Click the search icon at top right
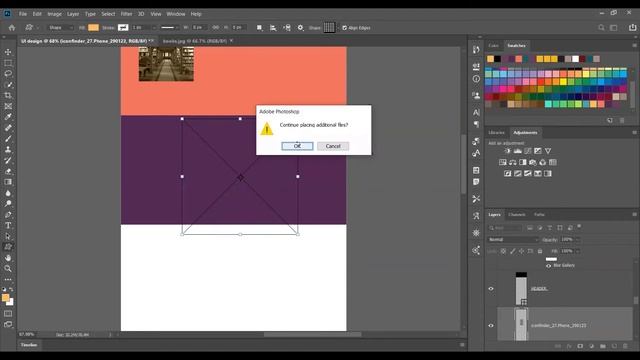The height and width of the screenshot is (360, 640). pyautogui.click(x=601, y=28)
